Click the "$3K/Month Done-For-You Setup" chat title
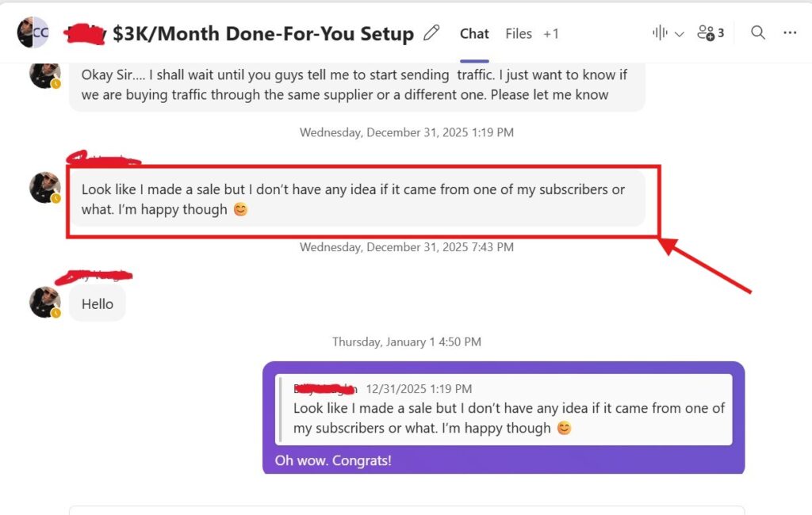The width and height of the screenshot is (812, 515). pos(263,34)
